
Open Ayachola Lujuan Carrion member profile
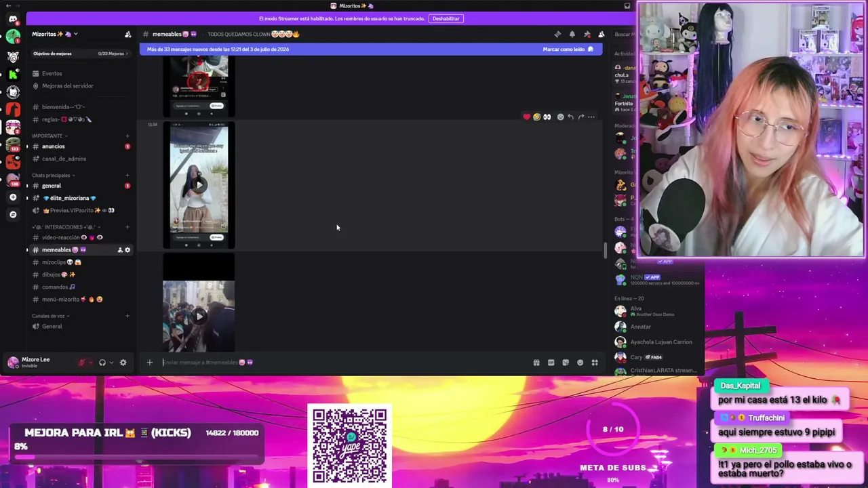659,342
